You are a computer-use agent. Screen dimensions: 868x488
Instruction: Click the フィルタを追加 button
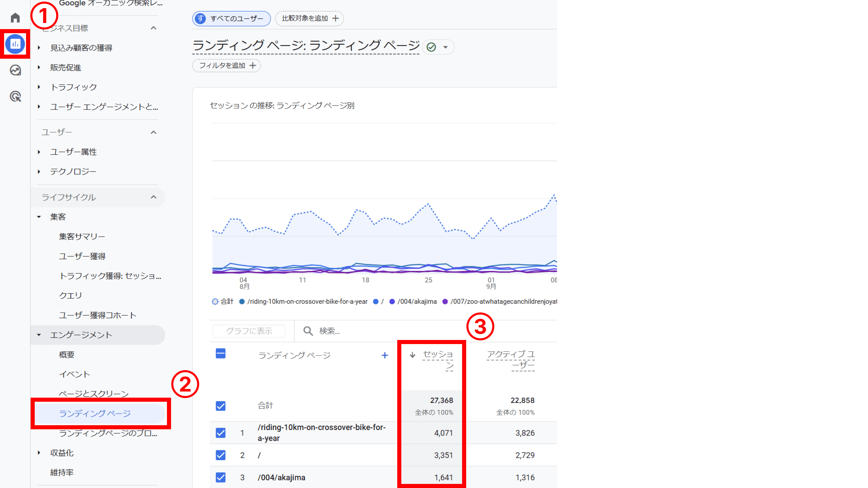click(x=226, y=65)
